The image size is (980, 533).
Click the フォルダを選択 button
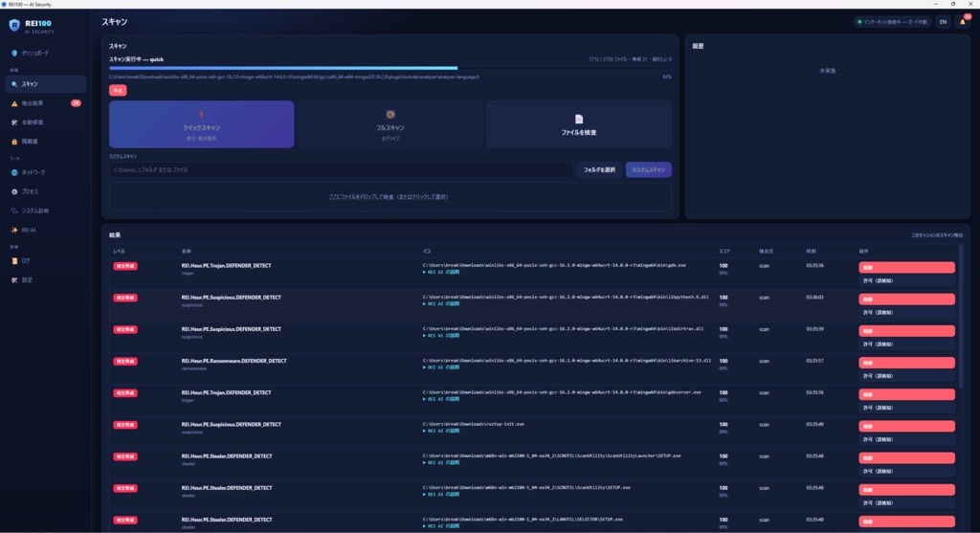pos(599,170)
